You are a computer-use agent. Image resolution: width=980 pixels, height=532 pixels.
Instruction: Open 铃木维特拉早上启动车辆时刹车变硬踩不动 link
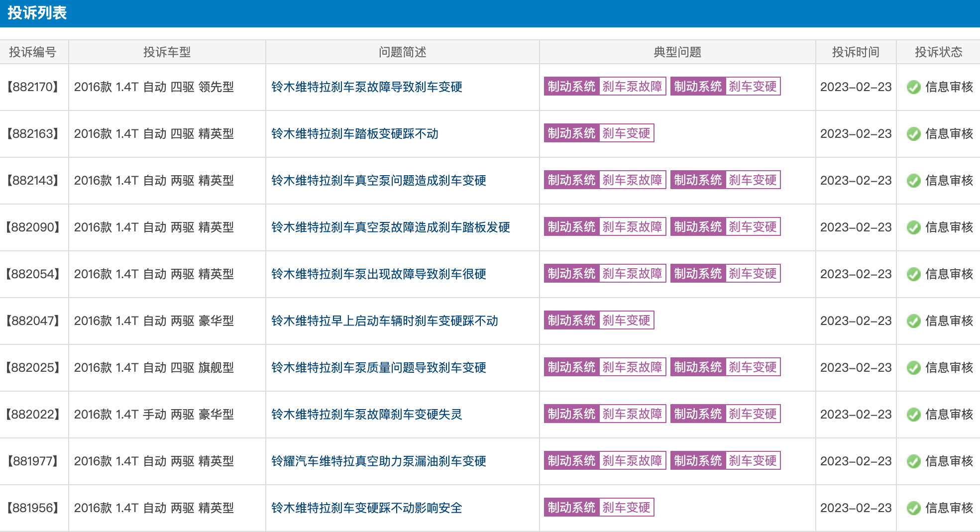(385, 321)
